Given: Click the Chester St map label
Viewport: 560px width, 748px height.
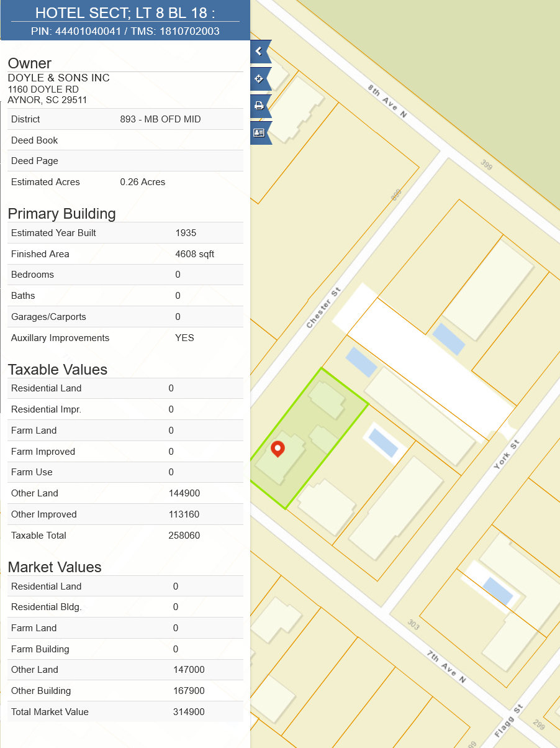Looking at the screenshot, I should tap(323, 308).
